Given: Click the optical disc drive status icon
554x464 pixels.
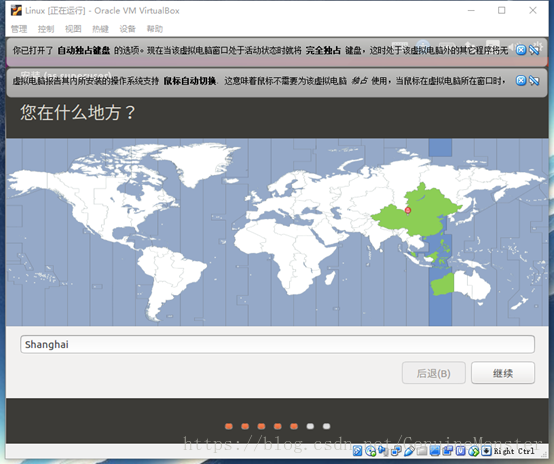Looking at the screenshot, I should (370, 451).
